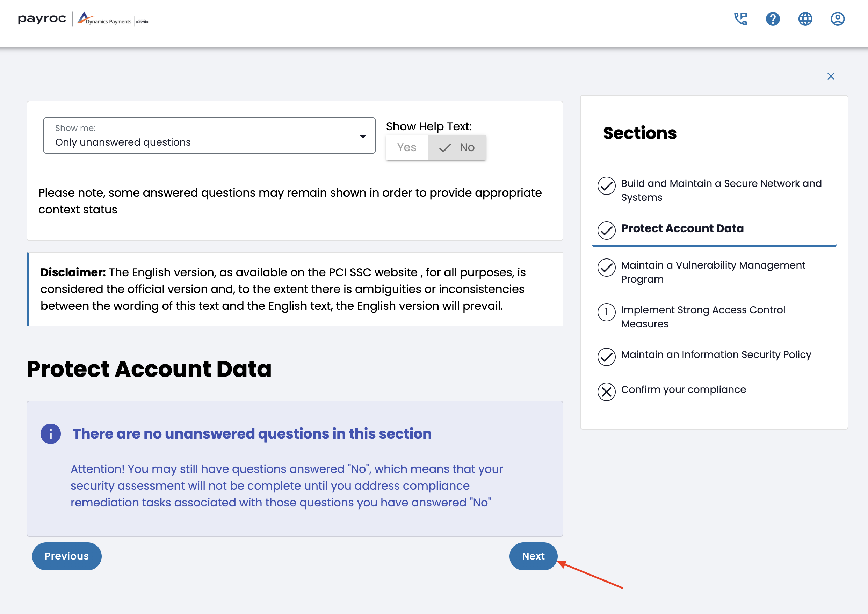This screenshot has width=868, height=614.
Task: Select Confirm your compliance section
Action: [683, 390]
